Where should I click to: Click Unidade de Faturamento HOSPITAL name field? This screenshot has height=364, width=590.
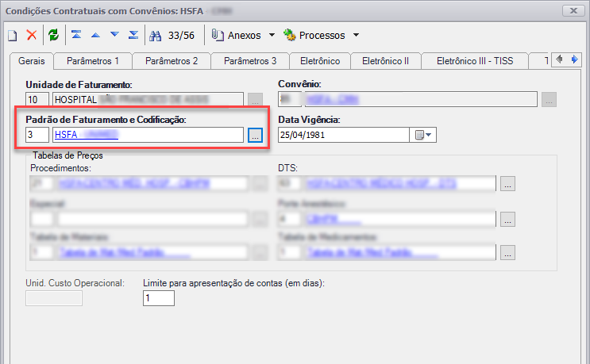pyautogui.click(x=148, y=100)
